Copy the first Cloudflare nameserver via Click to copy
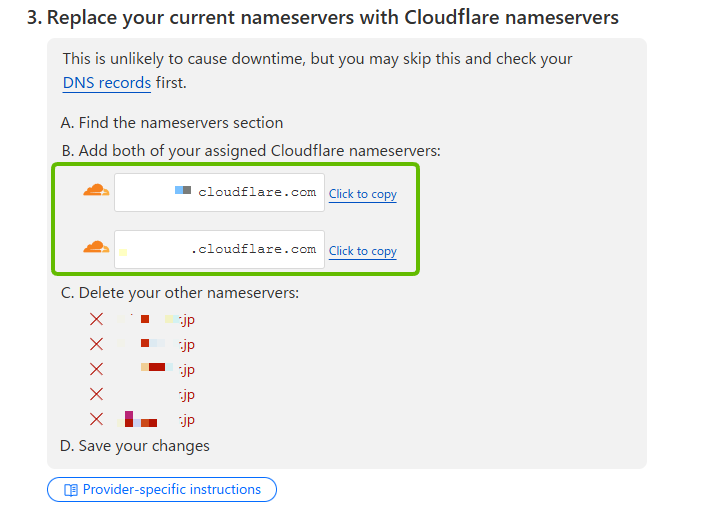 coord(363,194)
